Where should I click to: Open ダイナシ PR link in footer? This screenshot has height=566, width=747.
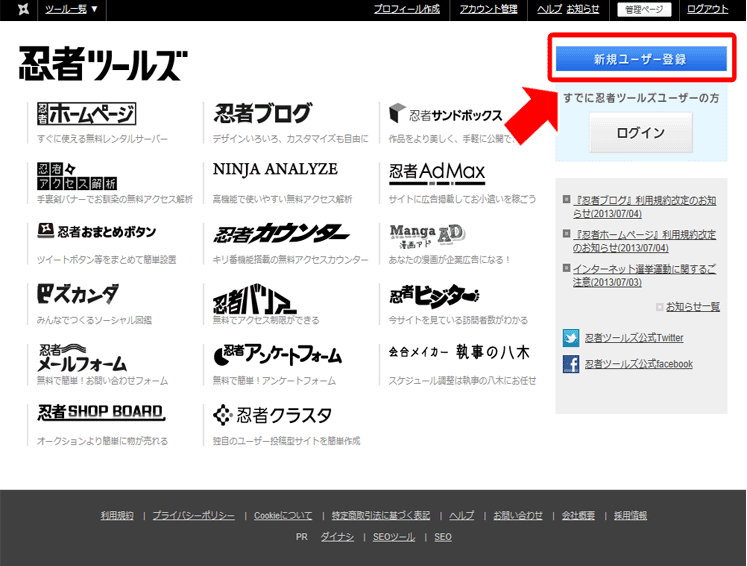click(337, 537)
